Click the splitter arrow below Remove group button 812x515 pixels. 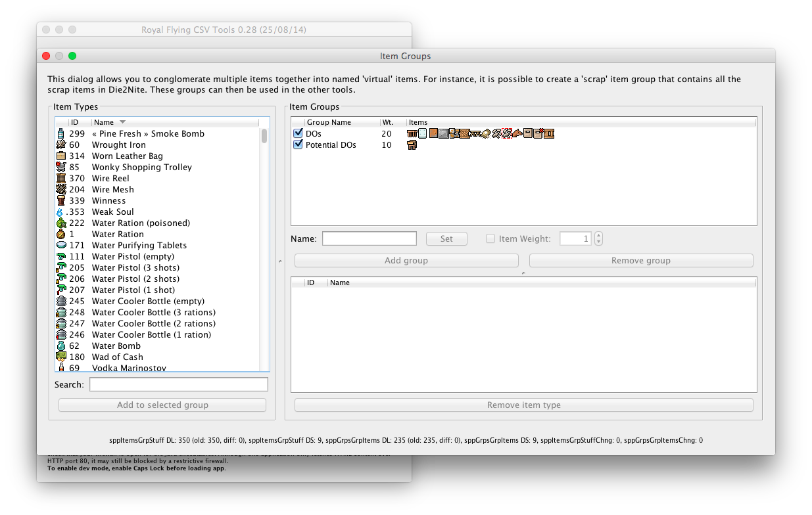pos(523,272)
